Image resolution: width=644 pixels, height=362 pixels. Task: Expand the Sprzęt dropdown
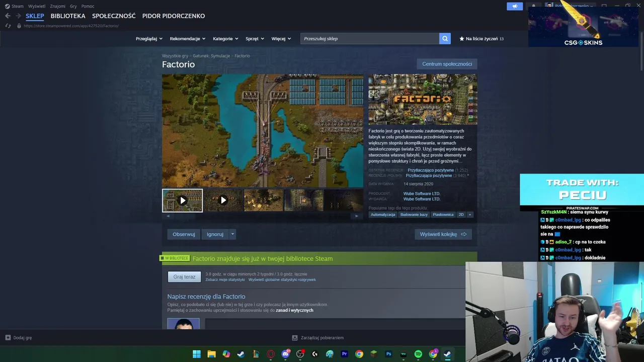(x=255, y=39)
